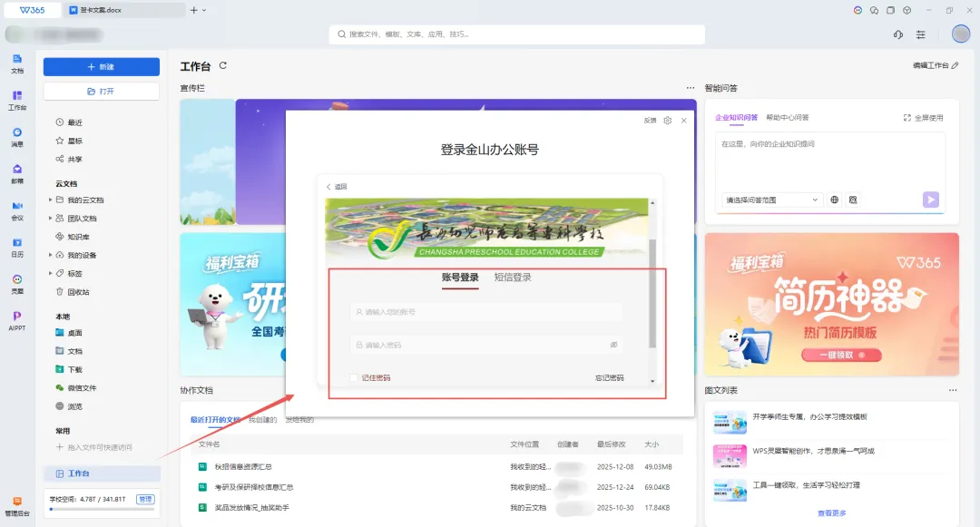Select the 最近打开的文档 tab

point(216,420)
